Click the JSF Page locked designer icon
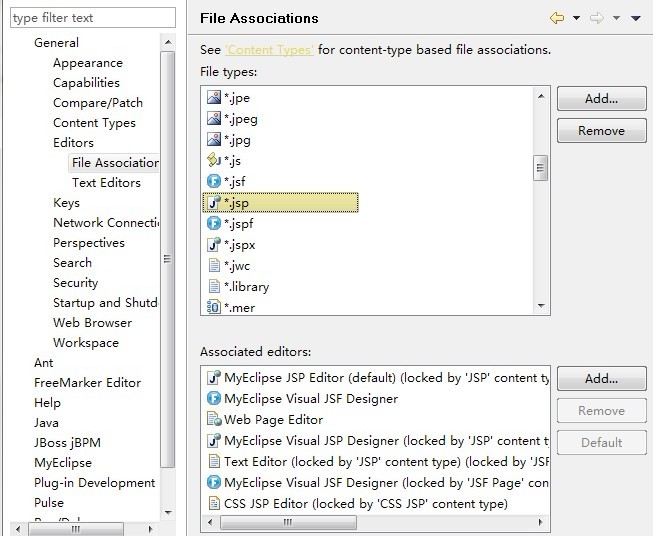Screen dimensions: 653x536 click(x=214, y=482)
